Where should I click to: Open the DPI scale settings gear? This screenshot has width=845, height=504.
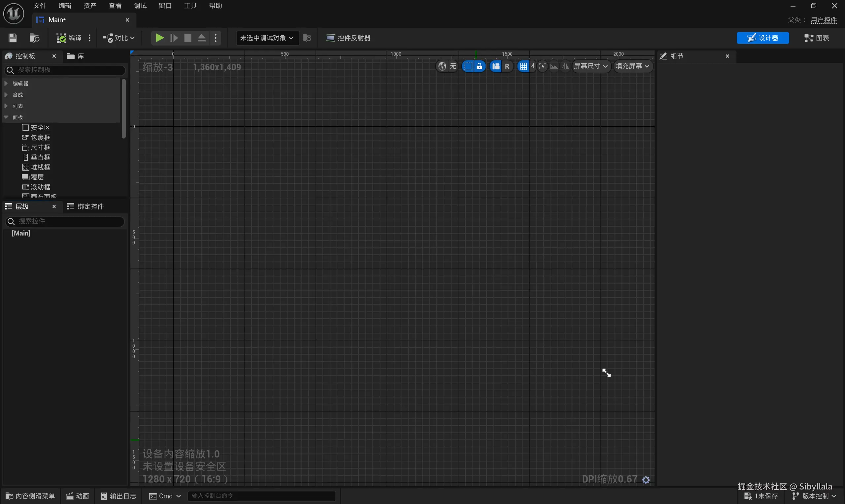[646, 479]
